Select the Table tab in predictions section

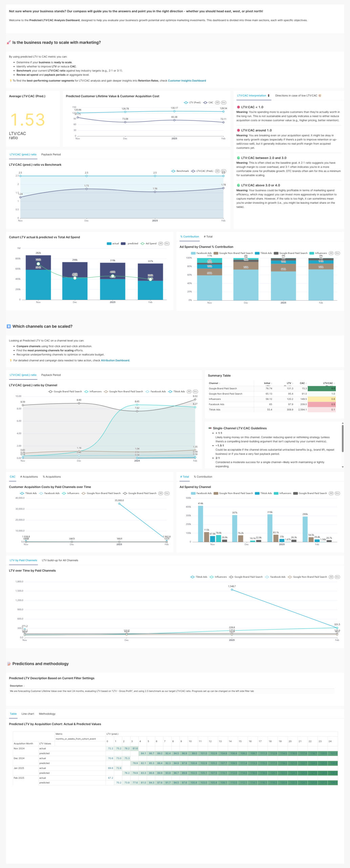pos(13,714)
